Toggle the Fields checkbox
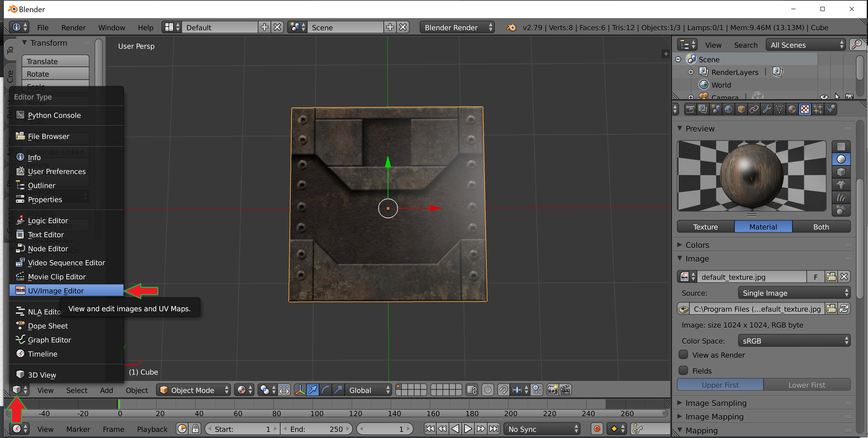The width and height of the screenshot is (868, 438). click(x=683, y=370)
